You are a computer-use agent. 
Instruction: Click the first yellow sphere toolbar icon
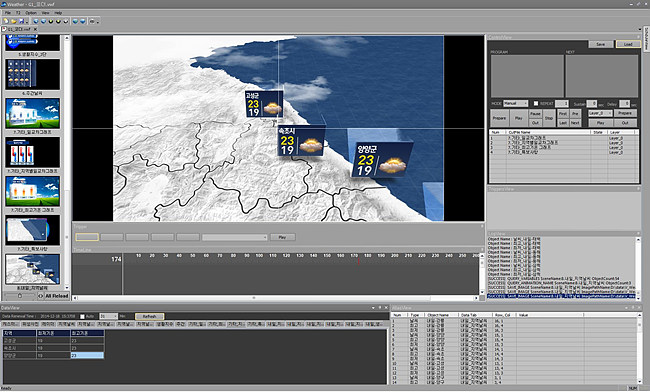click(51, 21)
